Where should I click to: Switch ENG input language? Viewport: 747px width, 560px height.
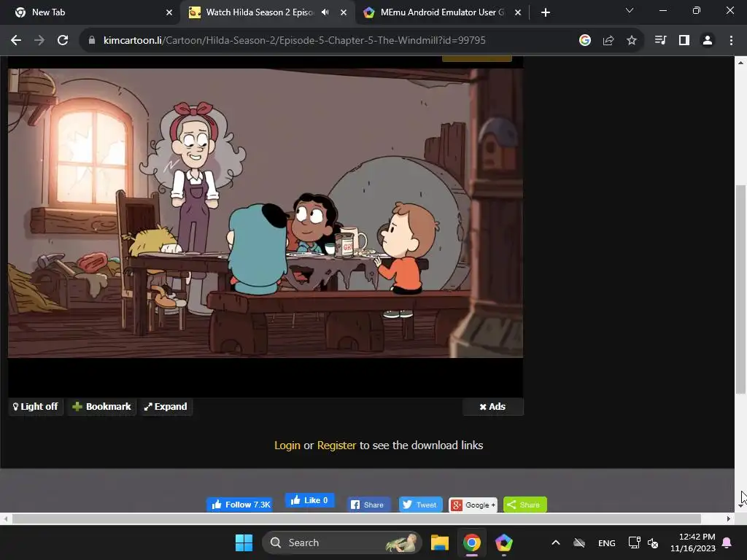click(606, 542)
